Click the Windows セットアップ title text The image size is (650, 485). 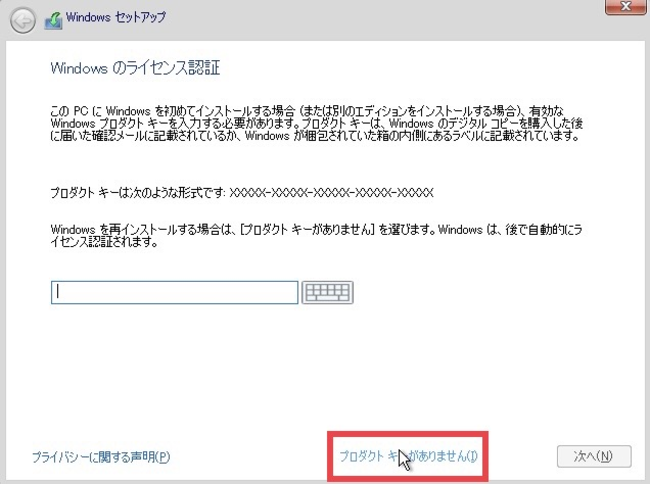[x=116, y=17]
